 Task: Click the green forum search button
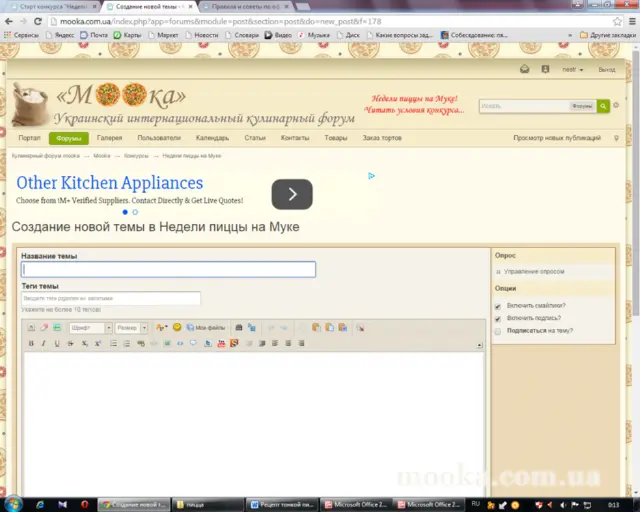pyautogui.click(x=603, y=106)
